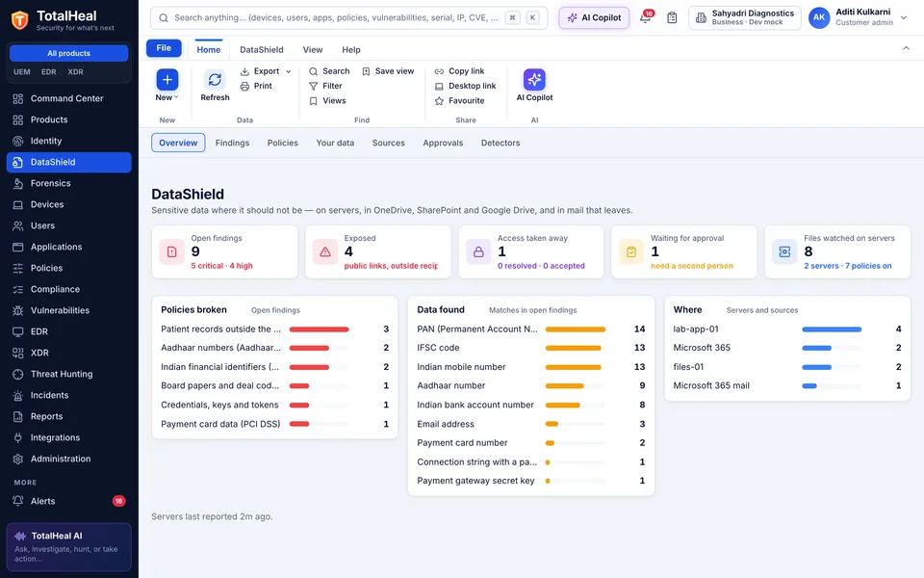
Task: Click Copy link in ribbon
Action: (460, 71)
